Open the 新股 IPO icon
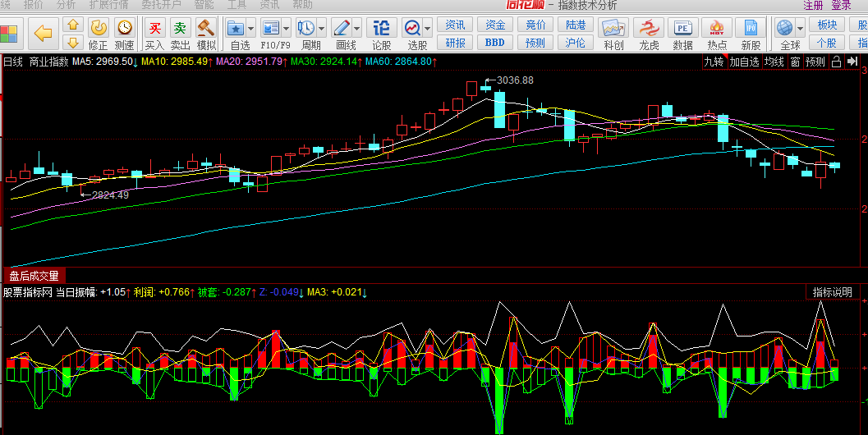The height and width of the screenshot is (435, 868). [x=751, y=34]
